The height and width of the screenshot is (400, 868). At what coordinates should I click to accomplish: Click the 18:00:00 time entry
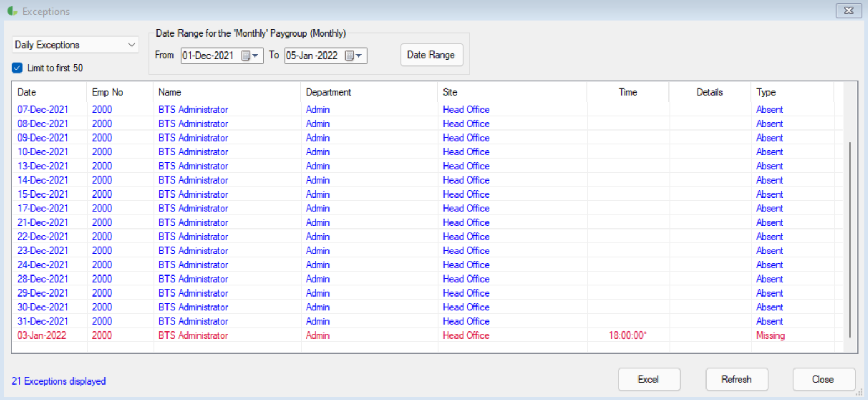coord(627,335)
